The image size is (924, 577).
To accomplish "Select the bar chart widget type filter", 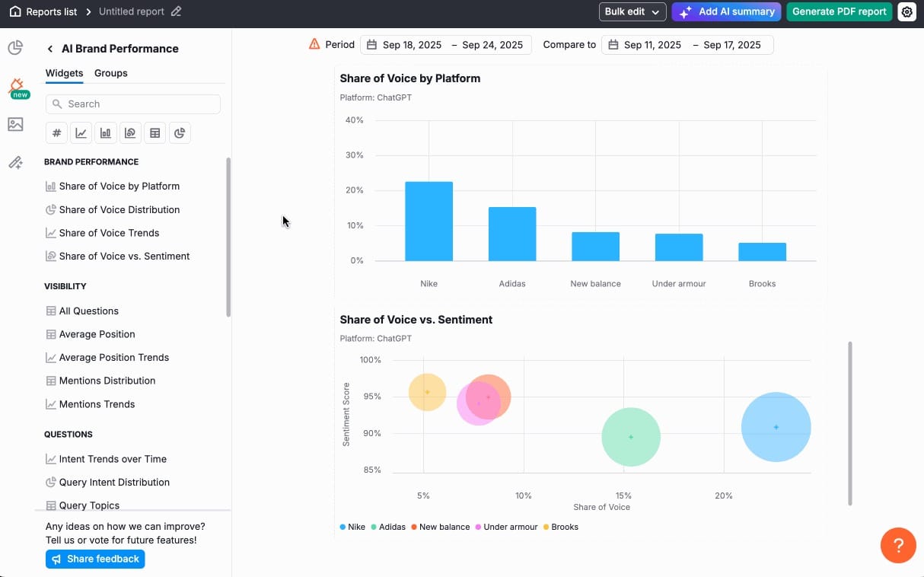I will 106,132.
